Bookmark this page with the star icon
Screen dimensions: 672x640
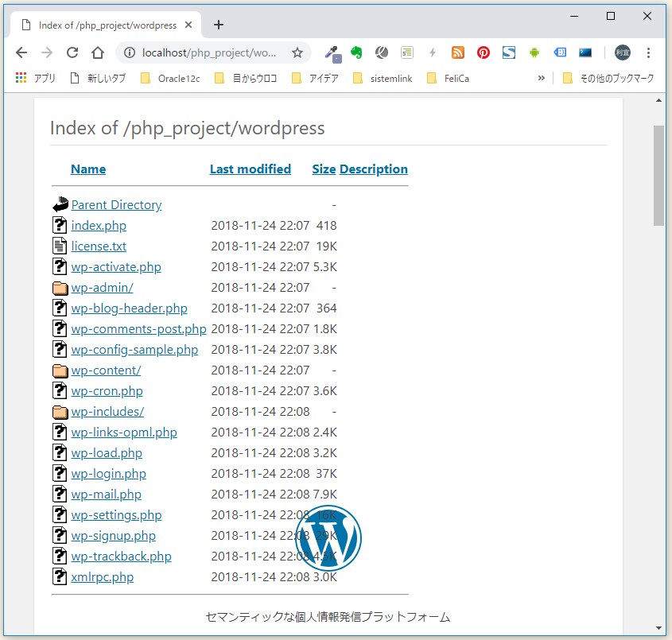click(297, 52)
